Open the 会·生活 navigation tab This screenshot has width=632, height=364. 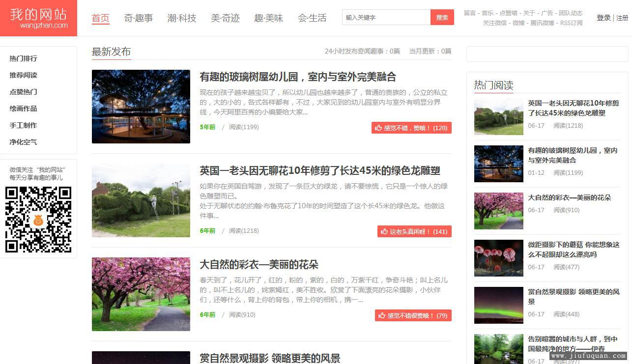(x=312, y=18)
